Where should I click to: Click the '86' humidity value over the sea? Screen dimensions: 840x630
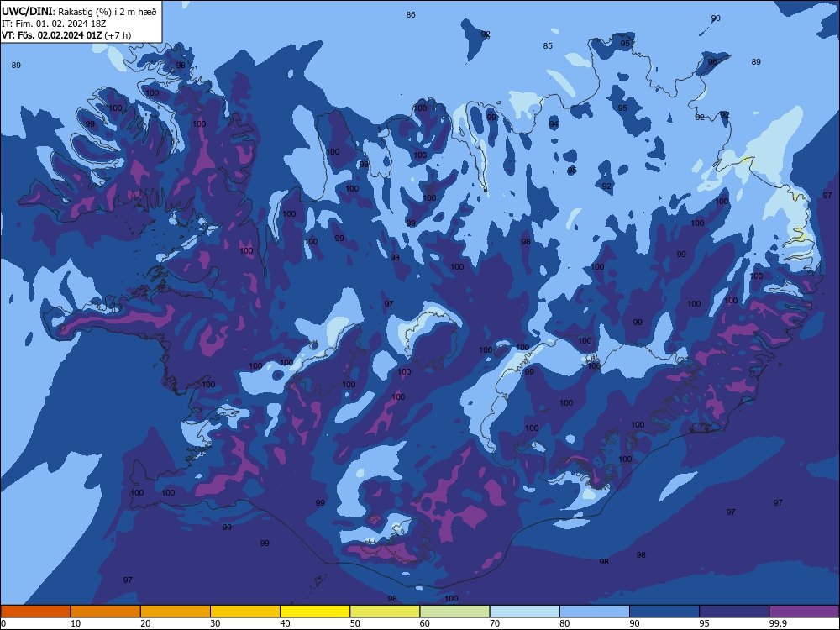point(411,15)
